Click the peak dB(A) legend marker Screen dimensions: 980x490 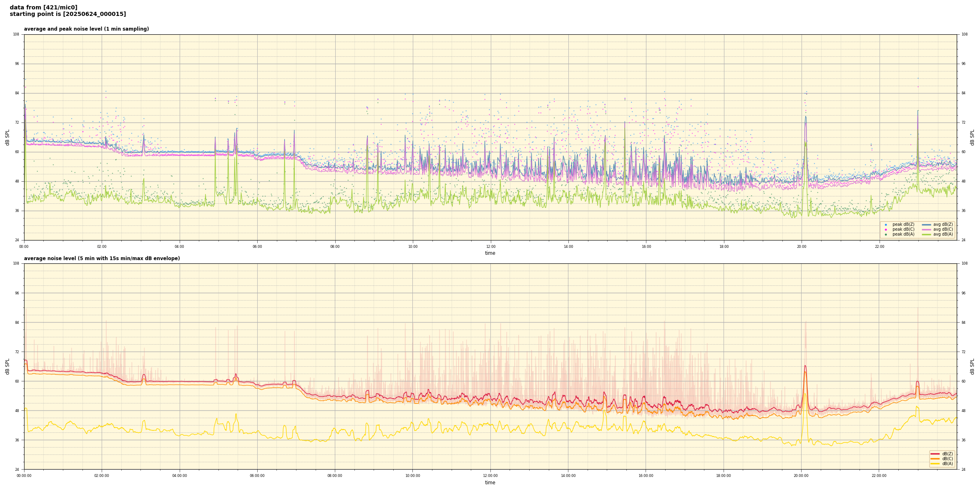pyautogui.click(x=886, y=234)
